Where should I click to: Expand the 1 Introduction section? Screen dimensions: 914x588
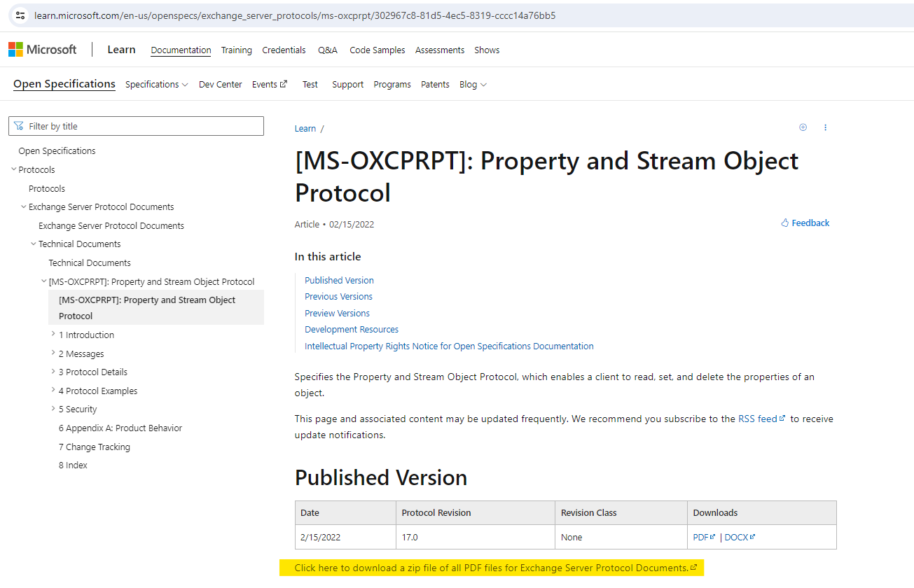click(53, 335)
